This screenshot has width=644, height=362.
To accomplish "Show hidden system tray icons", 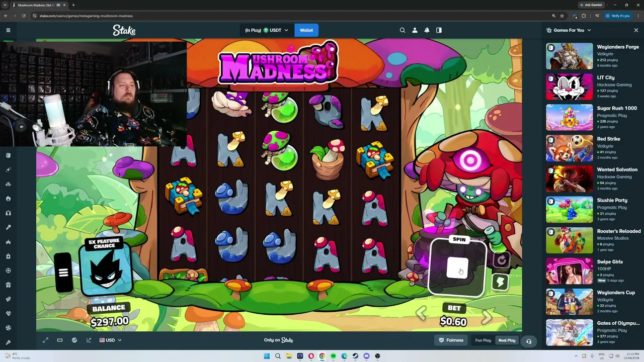I will pos(576,356).
